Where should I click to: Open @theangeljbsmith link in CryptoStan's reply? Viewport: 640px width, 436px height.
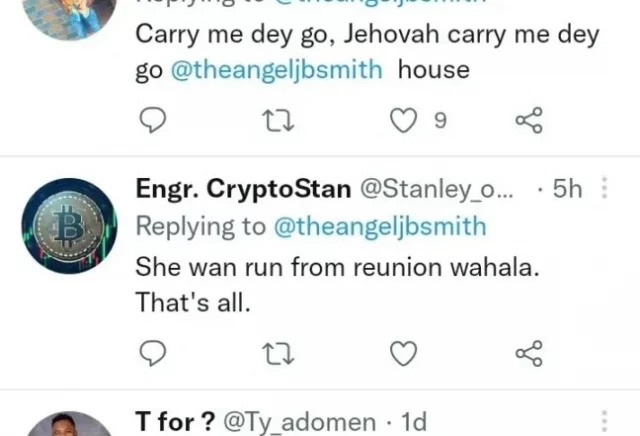click(379, 227)
